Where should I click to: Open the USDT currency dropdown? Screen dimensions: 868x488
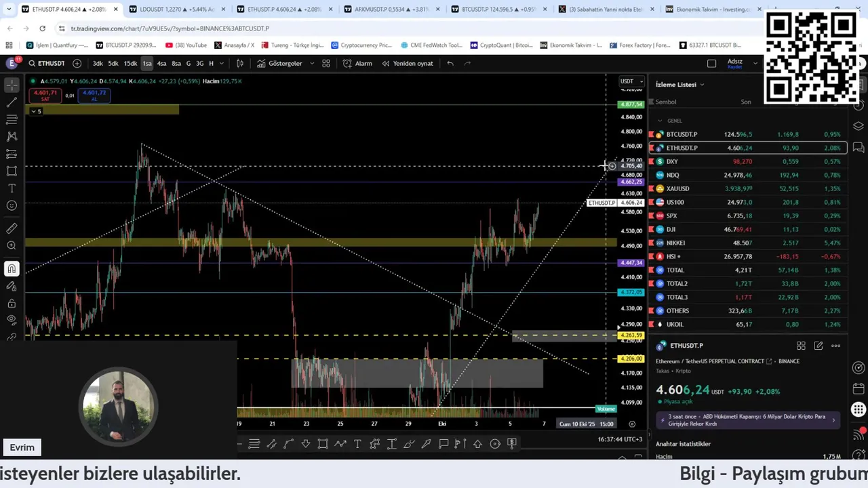click(631, 81)
